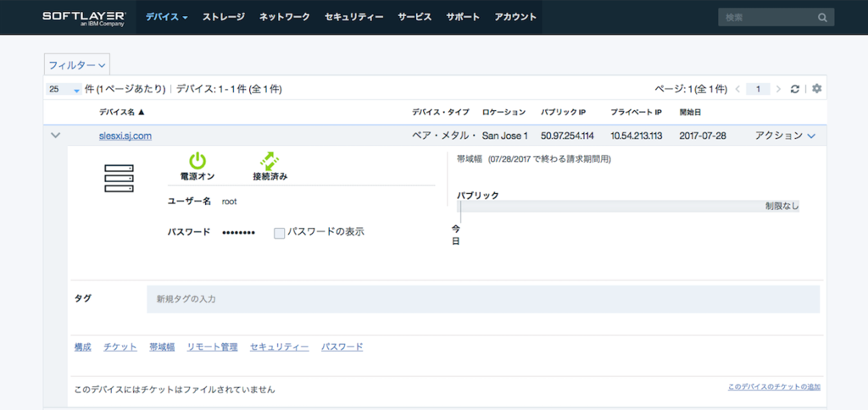This screenshot has width=868, height=410.
Task: Open the パスワード link below tags
Action: 342,347
